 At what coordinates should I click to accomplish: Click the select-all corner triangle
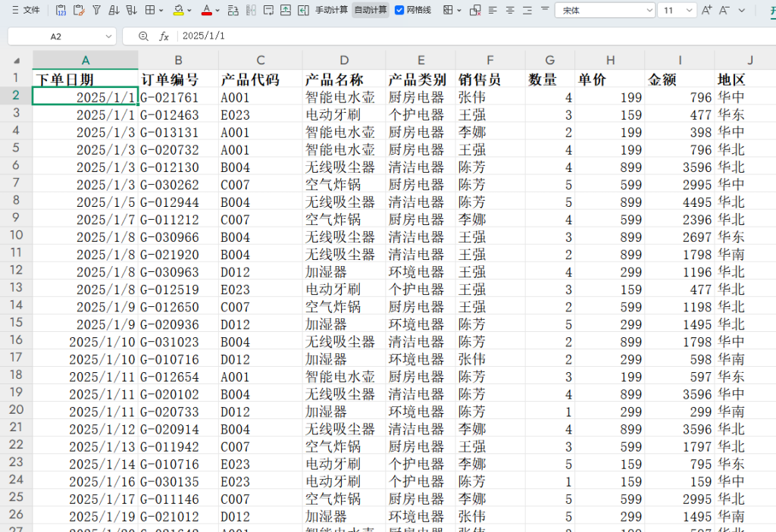tap(17, 61)
